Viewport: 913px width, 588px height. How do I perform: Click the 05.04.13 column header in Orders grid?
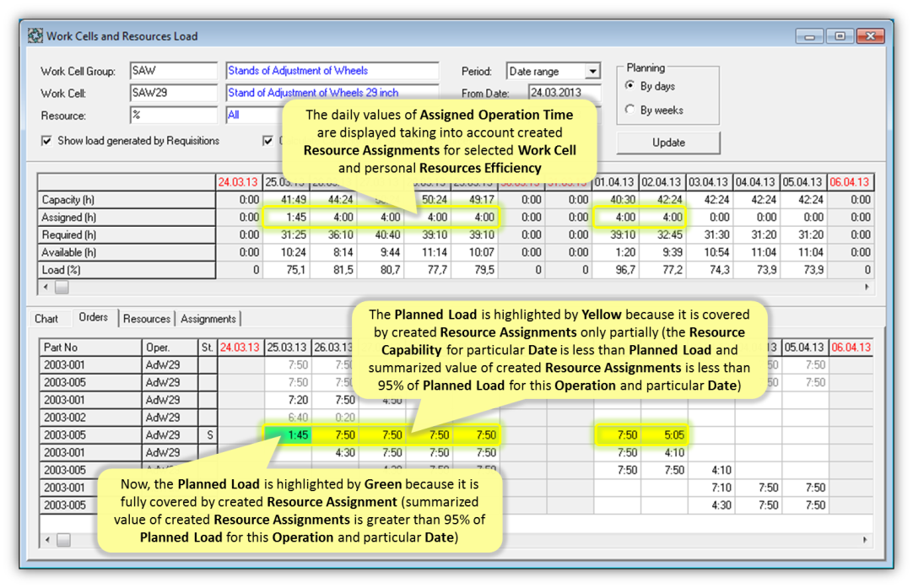click(805, 348)
